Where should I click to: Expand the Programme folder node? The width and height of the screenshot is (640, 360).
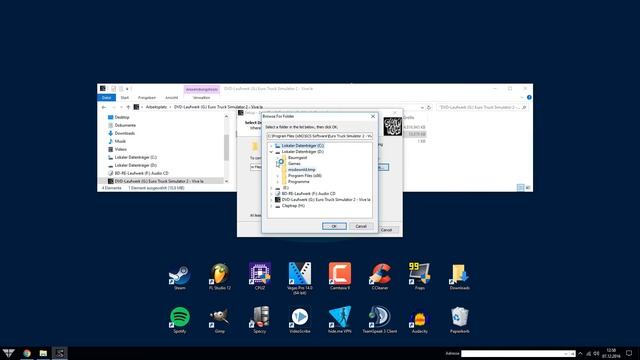[x=278, y=182]
